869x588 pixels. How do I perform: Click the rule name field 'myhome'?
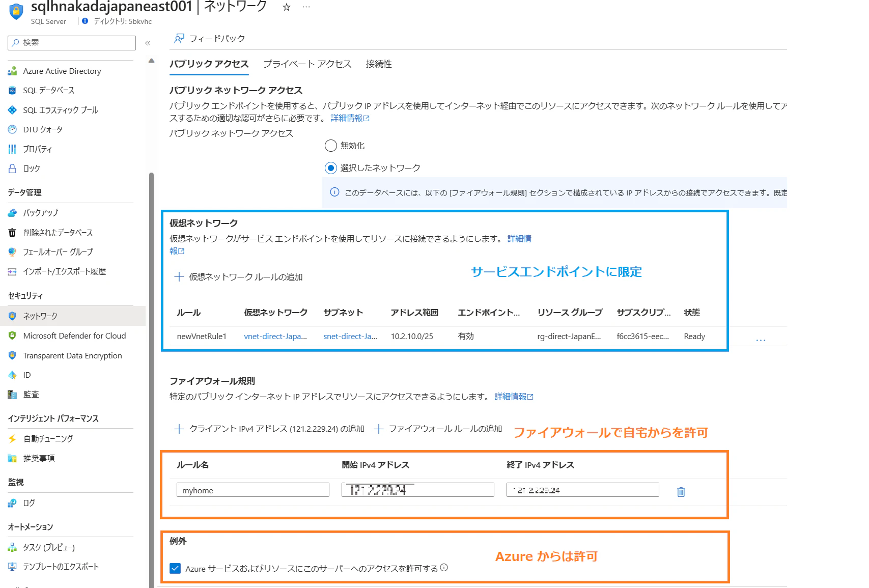(x=253, y=490)
